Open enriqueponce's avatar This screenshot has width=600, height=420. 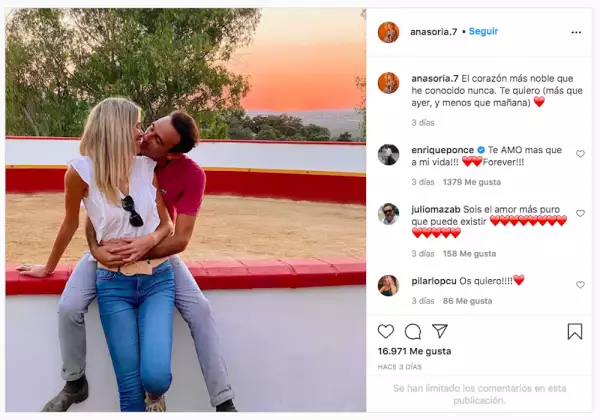[x=388, y=155]
